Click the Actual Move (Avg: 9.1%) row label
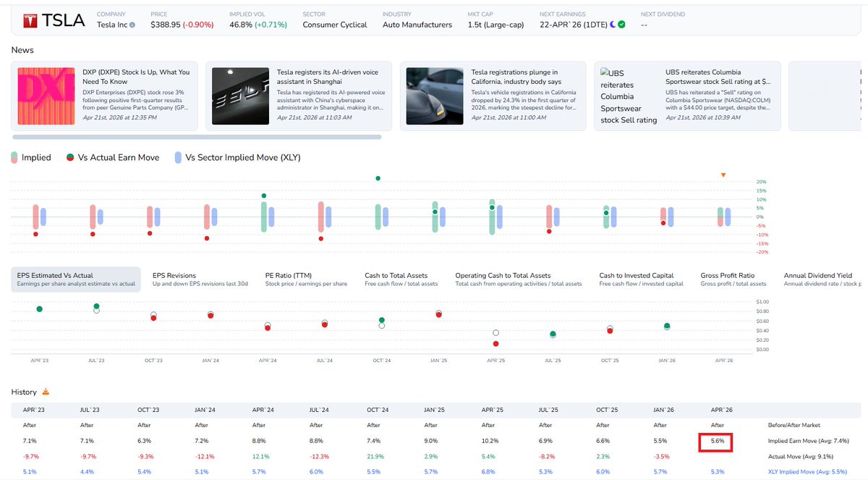The width and height of the screenshot is (868, 480). [x=799, y=456]
